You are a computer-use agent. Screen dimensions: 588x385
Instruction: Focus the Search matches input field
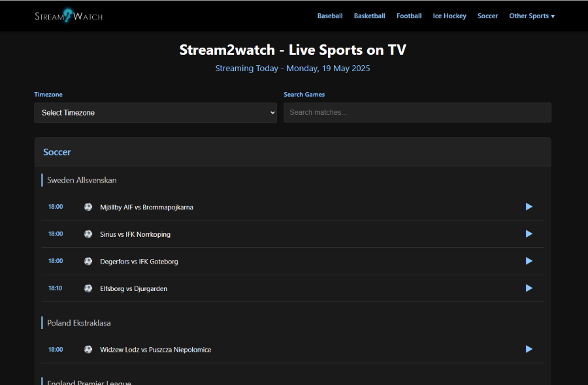tap(417, 112)
